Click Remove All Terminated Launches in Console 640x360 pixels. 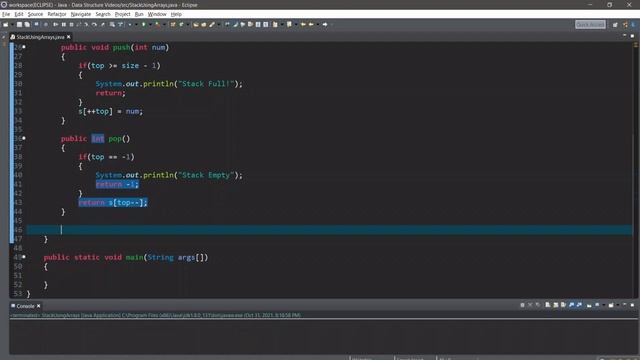click(x=538, y=305)
